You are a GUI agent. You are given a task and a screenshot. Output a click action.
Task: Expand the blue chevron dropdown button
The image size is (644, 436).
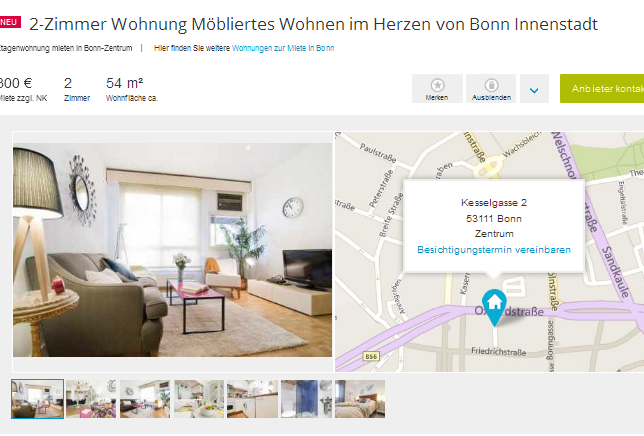click(x=534, y=89)
